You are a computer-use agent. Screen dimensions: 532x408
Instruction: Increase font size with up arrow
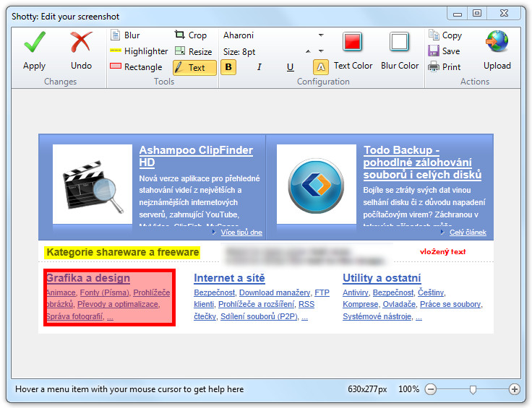tap(308, 51)
